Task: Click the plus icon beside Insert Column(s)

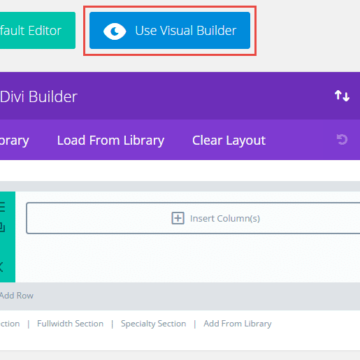Action: (178, 218)
